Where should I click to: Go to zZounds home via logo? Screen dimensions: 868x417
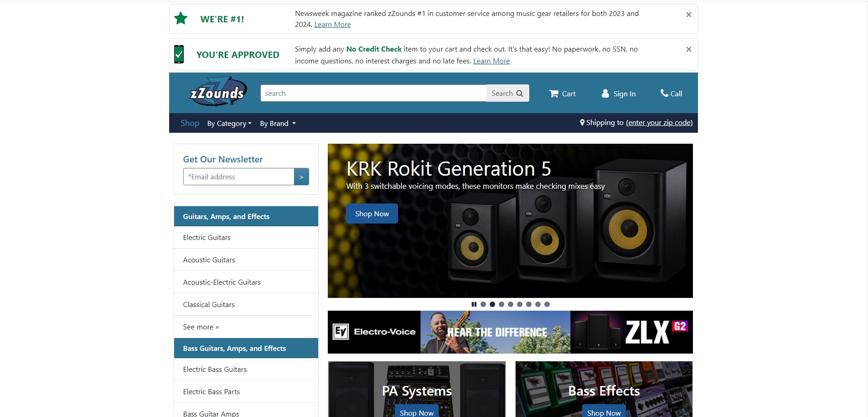pyautogui.click(x=218, y=92)
